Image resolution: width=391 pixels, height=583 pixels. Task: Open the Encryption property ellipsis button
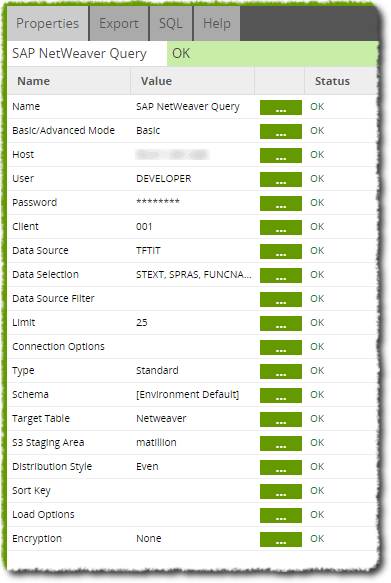click(x=281, y=539)
